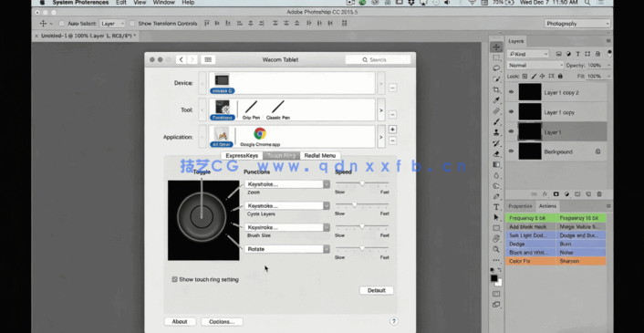This screenshot has width=644, height=333.
Task: Toggle the layer filter on/off switch
Action: click(609, 54)
